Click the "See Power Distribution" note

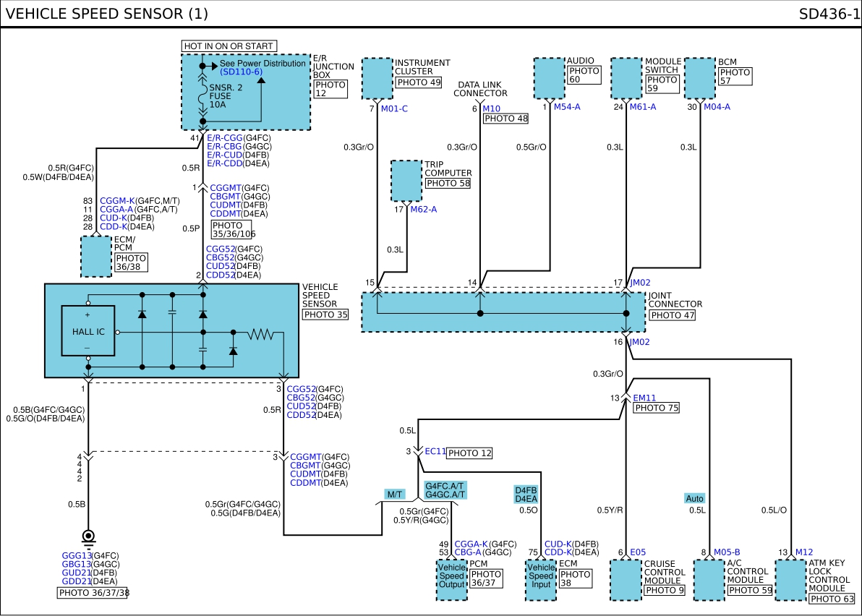click(263, 63)
